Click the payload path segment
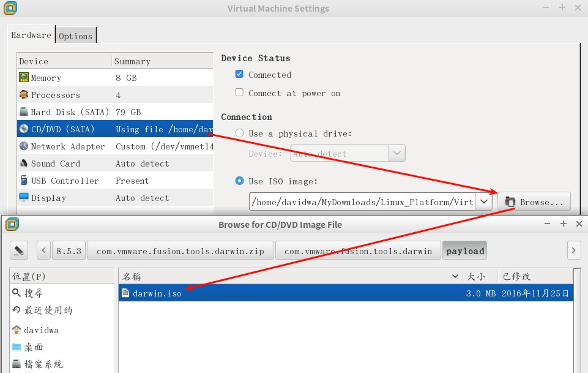The width and height of the screenshot is (588, 373). point(464,251)
